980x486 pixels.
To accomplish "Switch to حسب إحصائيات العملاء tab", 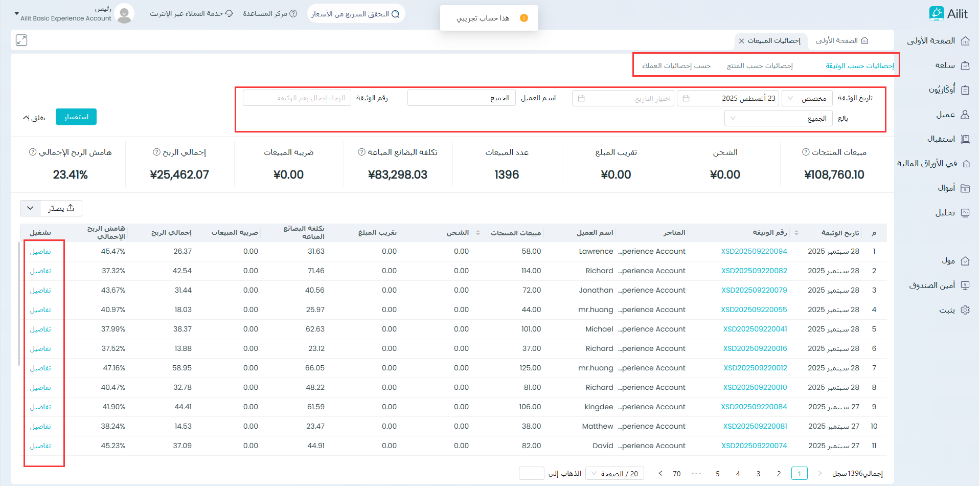I will click(676, 65).
